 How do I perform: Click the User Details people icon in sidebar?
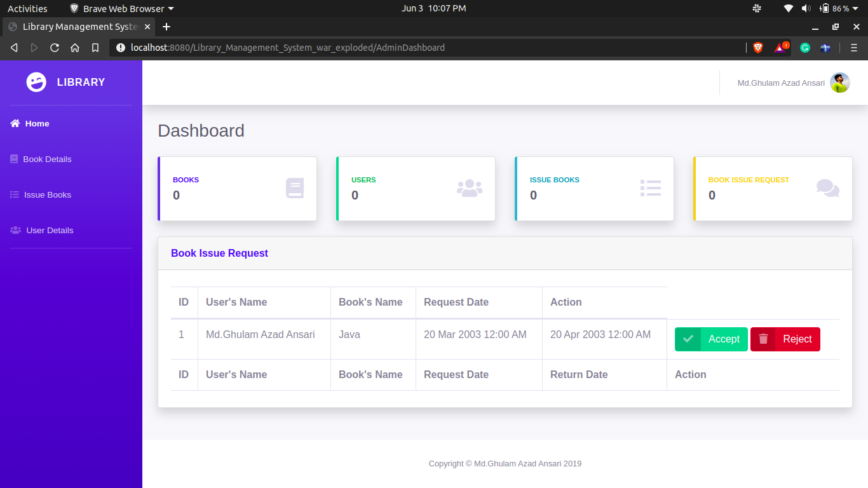[16, 230]
